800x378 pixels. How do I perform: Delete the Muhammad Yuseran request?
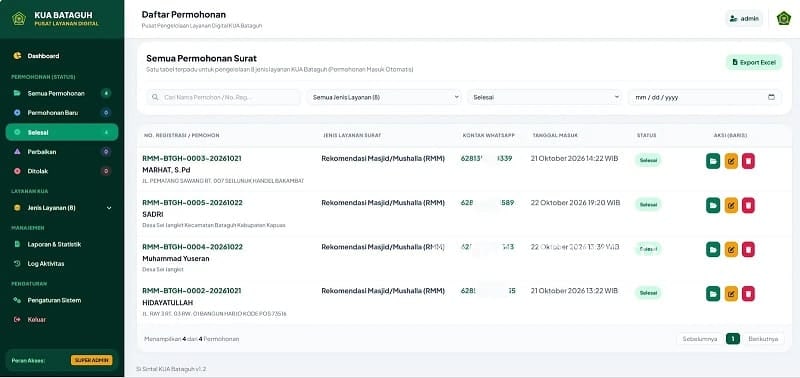748,249
